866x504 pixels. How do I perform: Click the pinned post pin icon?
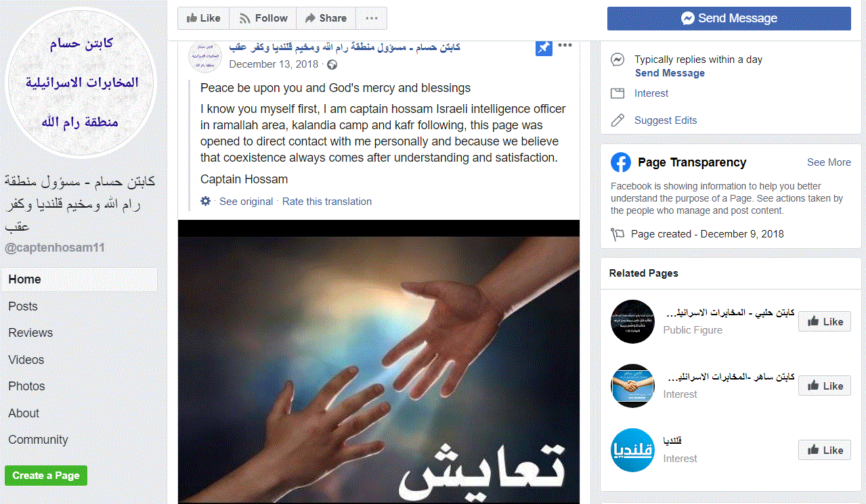click(544, 47)
